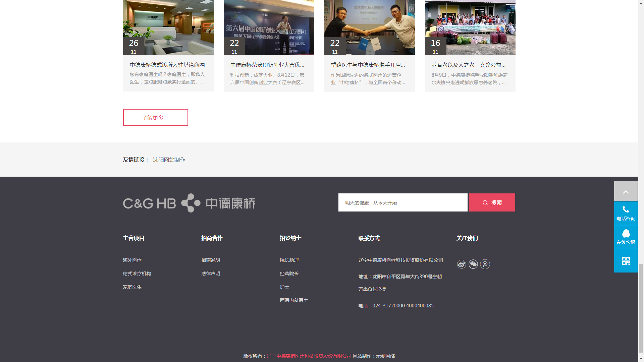Click company name 辽宁中德康桥医疗科技投资股份有限公司 in contact column

401,260
